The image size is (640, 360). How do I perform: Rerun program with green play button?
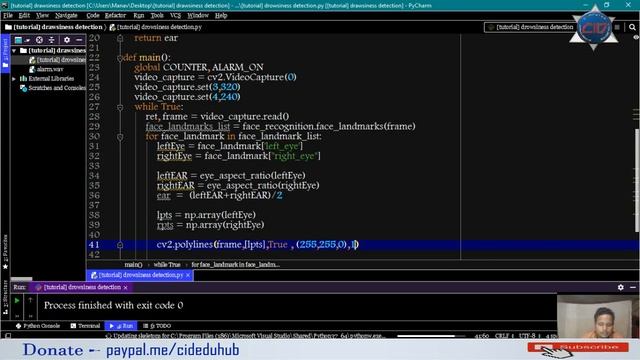(x=17, y=301)
